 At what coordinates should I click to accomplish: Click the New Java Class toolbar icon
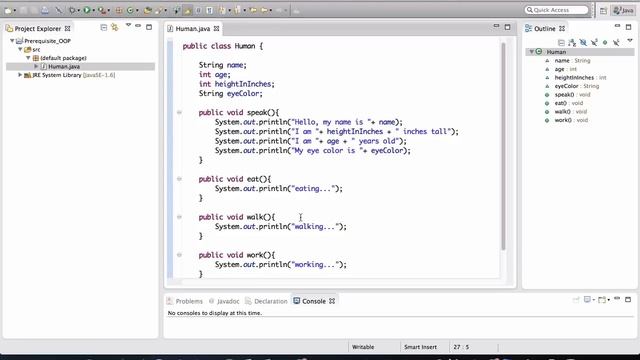pos(130,10)
